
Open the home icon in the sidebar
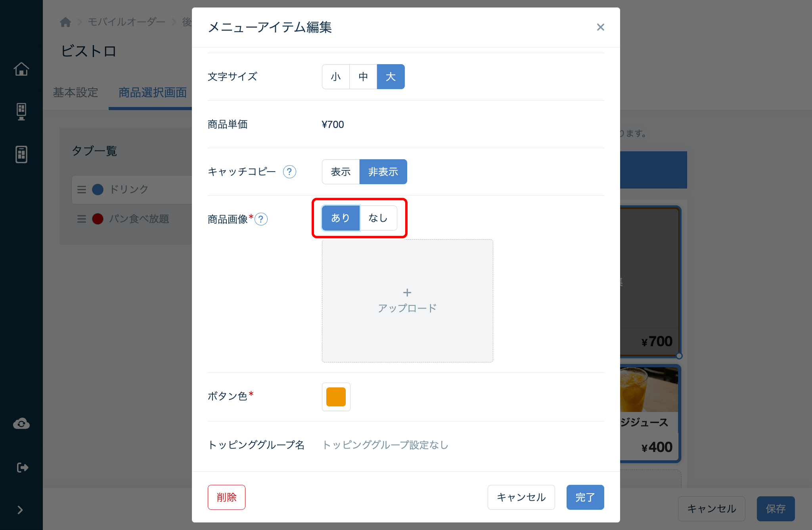21,69
